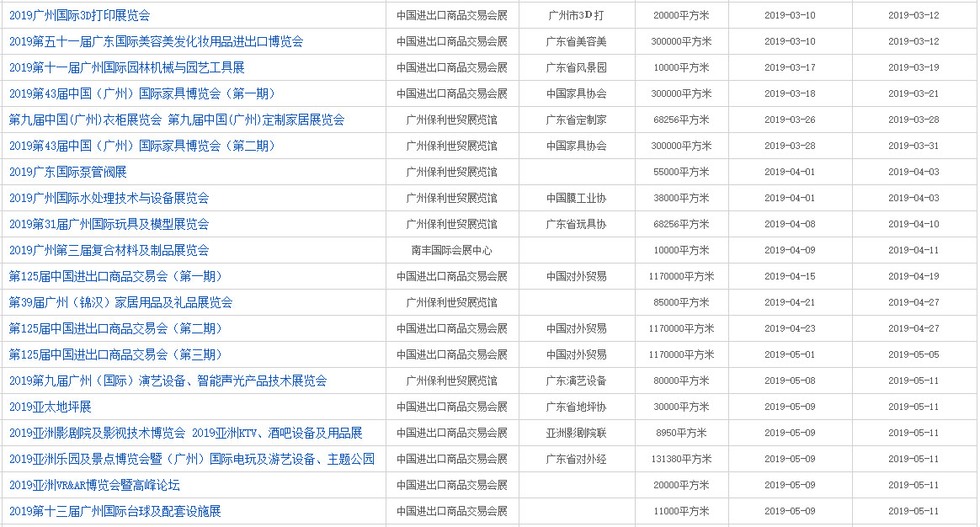Select end date 2019-05-05
This screenshot has height=527, width=980.
pyautogui.click(x=913, y=354)
